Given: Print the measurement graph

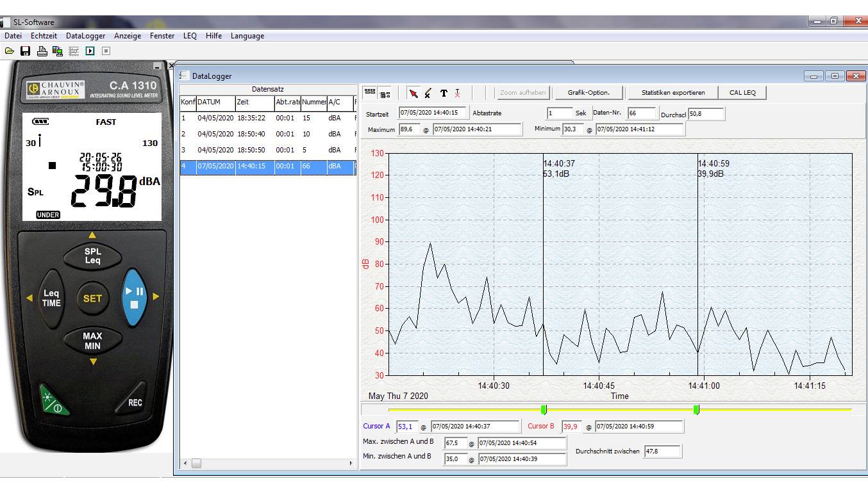Looking at the screenshot, I should [42, 51].
